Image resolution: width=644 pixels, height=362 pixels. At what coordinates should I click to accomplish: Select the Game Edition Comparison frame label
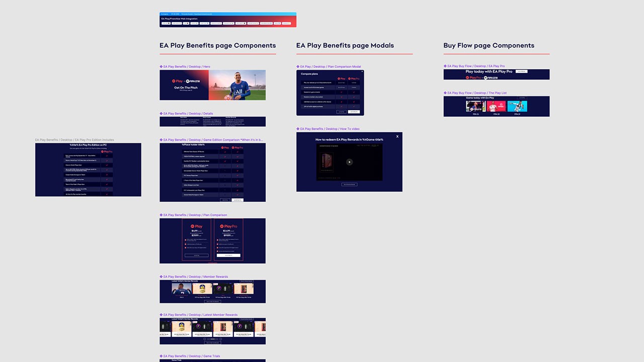pos(211,140)
